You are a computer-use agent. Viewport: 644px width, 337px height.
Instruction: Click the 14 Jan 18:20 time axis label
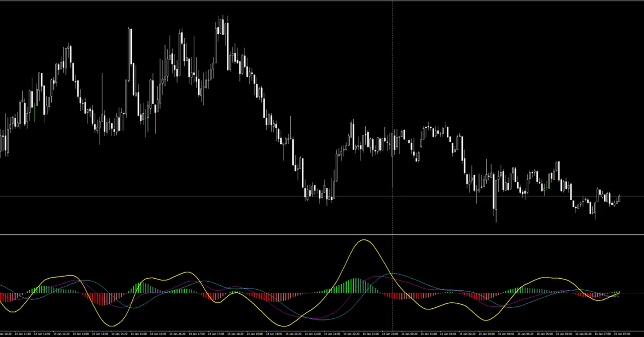235,333
